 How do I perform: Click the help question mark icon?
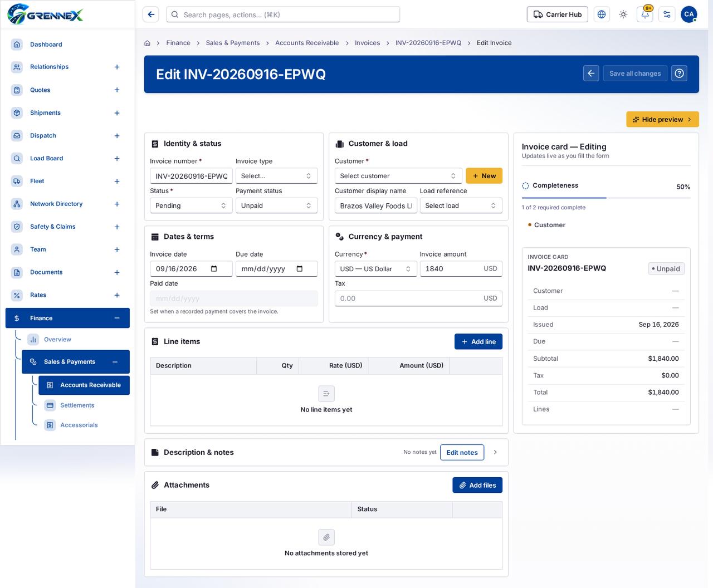click(679, 73)
